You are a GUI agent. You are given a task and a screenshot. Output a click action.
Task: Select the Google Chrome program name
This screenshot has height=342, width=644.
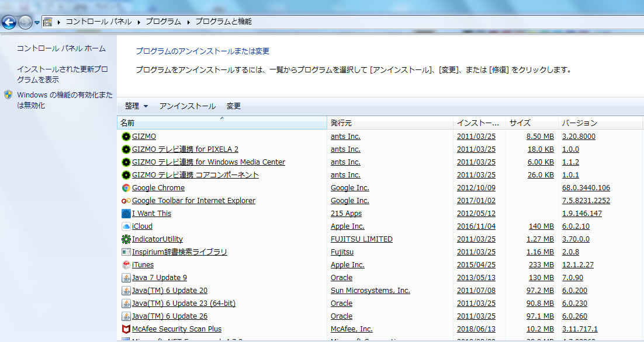tap(158, 188)
